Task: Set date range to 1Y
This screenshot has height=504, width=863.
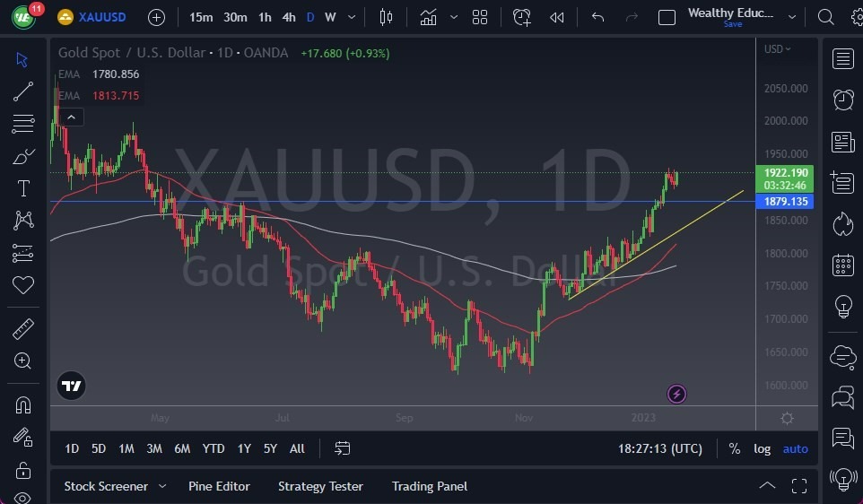Action: tap(244, 448)
